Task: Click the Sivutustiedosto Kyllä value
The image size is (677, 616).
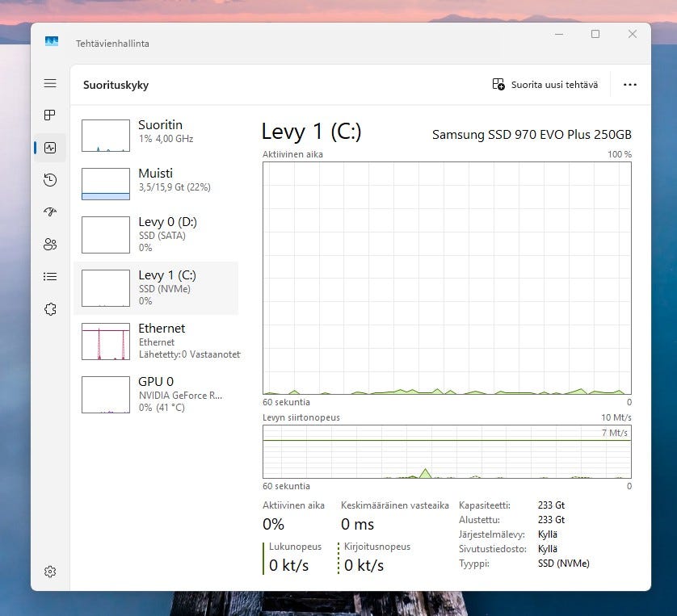Action: (x=548, y=549)
